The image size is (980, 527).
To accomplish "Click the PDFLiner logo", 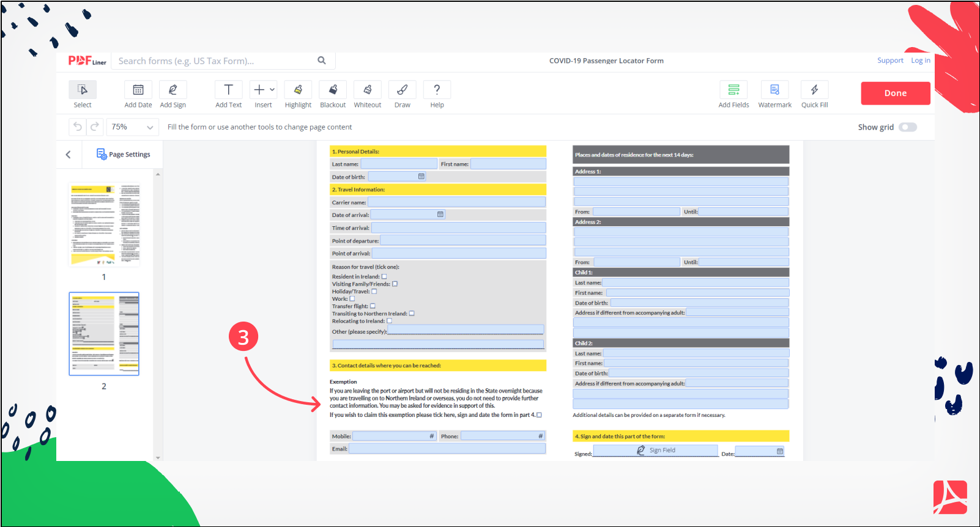I will click(x=87, y=61).
